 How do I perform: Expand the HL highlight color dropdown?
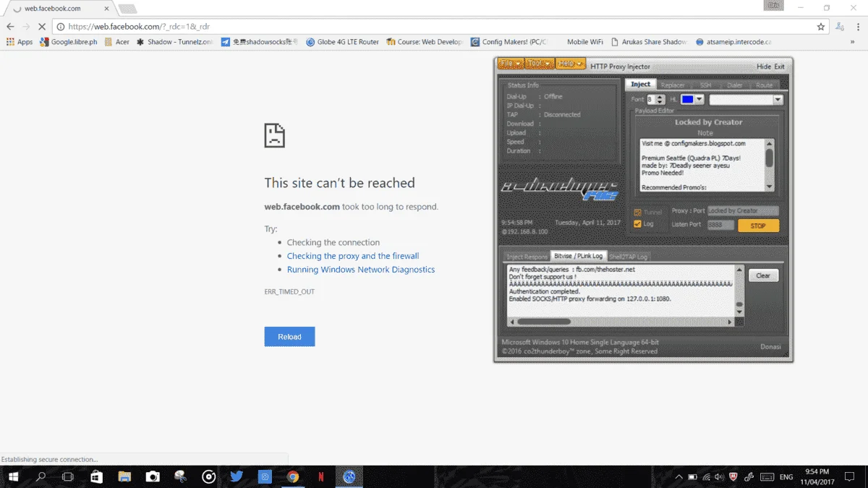tap(699, 99)
